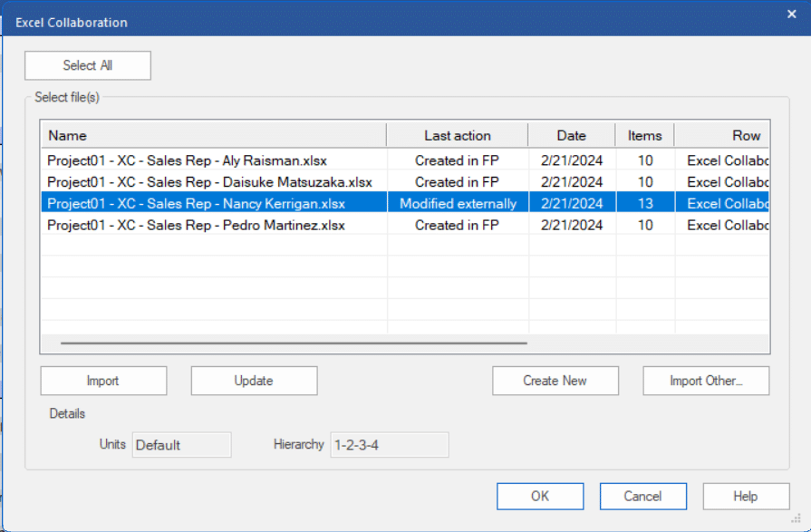This screenshot has height=532, width=811.
Task: Open the Import Other... dialog
Action: (706, 381)
